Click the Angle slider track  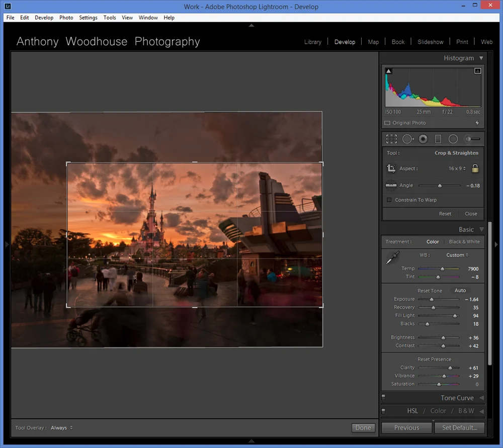tap(440, 186)
